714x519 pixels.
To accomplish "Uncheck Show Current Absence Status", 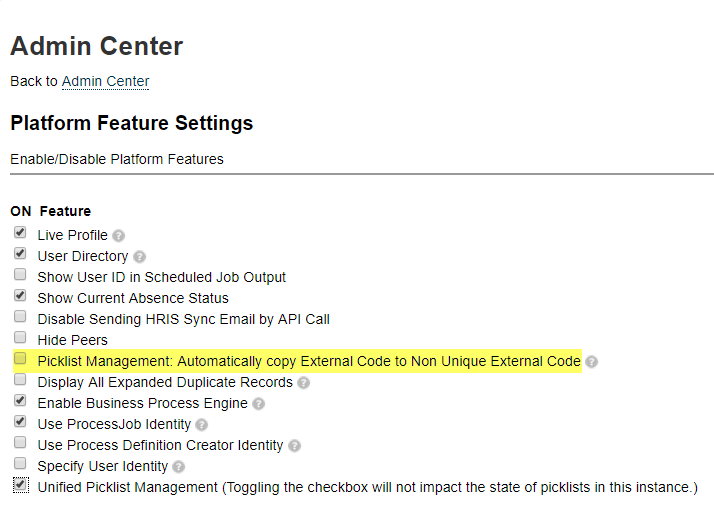I will [x=20, y=295].
